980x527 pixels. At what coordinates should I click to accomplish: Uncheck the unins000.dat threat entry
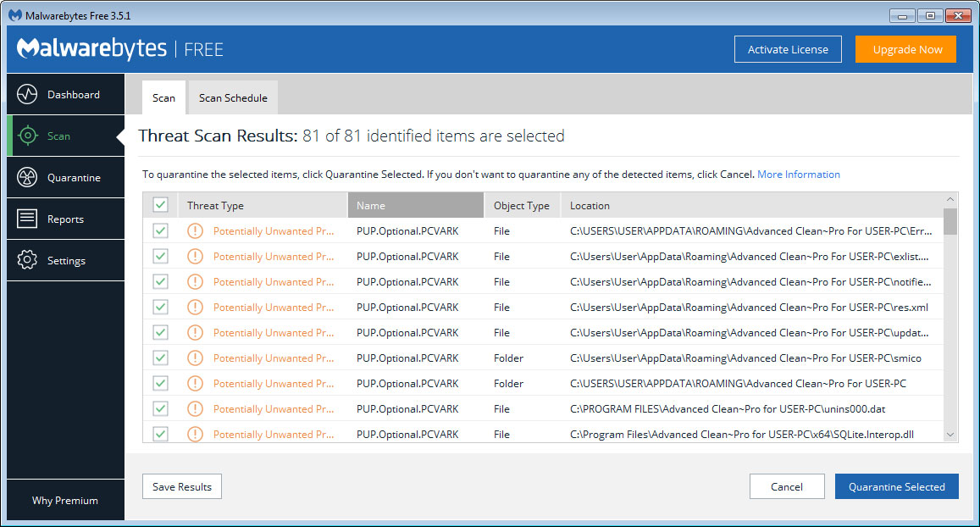tap(160, 408)
